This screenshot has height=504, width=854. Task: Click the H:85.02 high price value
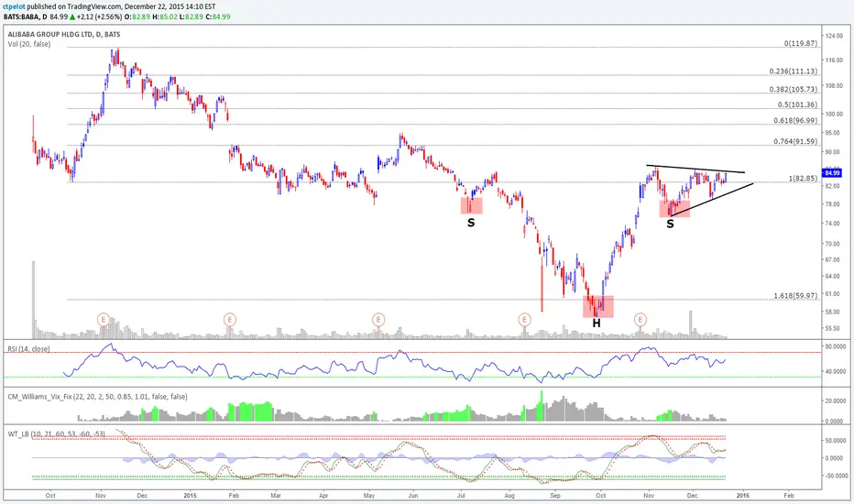click(x=163, y=16)
